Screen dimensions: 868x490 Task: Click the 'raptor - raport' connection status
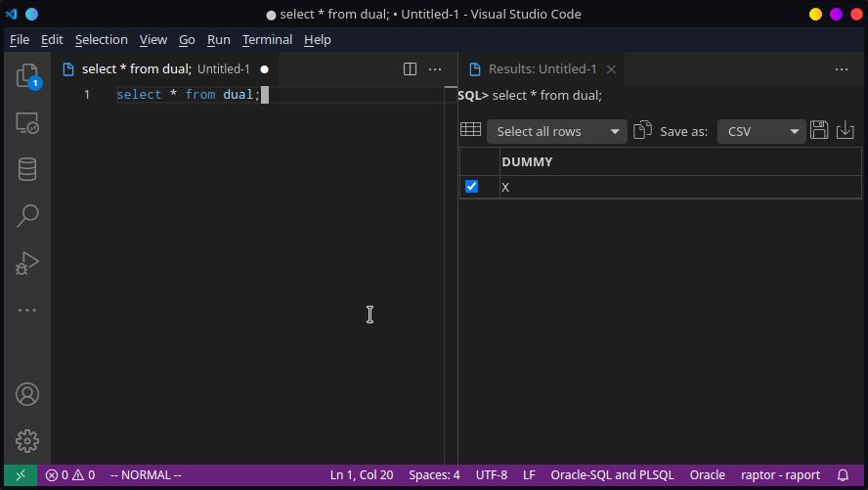point(780,475)
